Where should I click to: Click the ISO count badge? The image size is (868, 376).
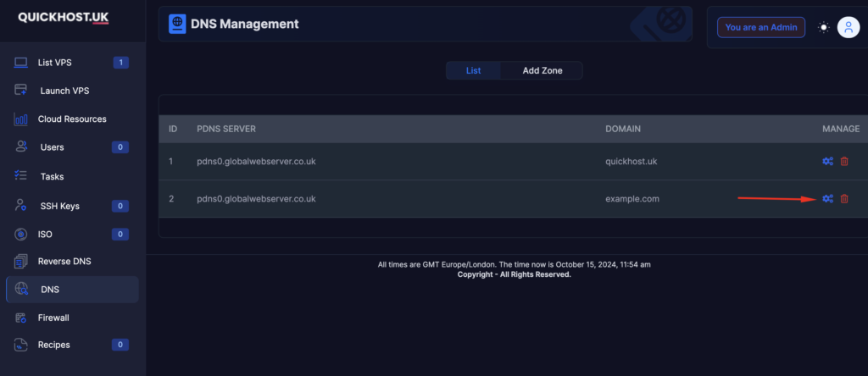120,235
